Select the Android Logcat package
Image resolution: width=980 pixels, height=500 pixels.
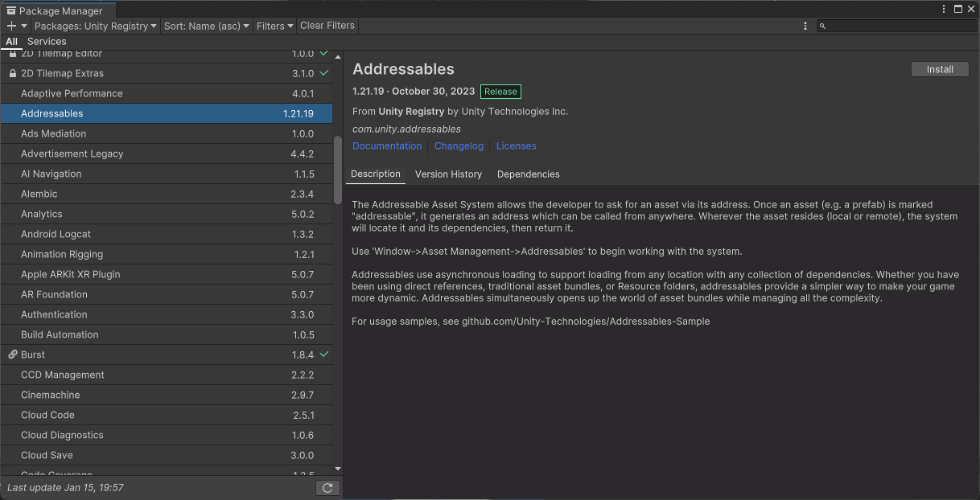166,234
